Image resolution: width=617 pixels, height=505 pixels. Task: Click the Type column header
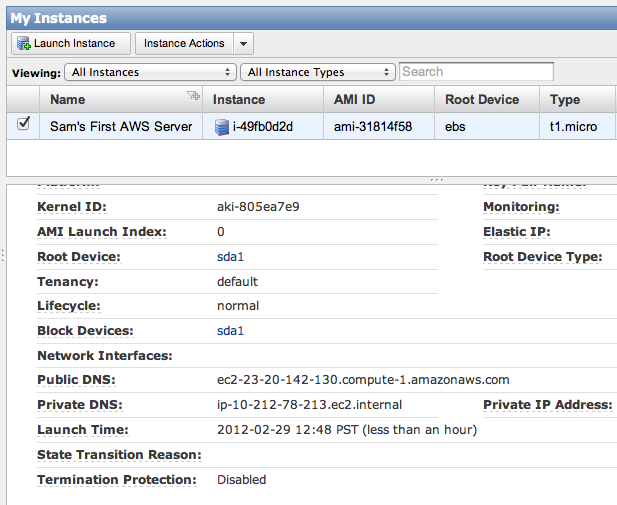pyautogui.click(x=565, y=100)
